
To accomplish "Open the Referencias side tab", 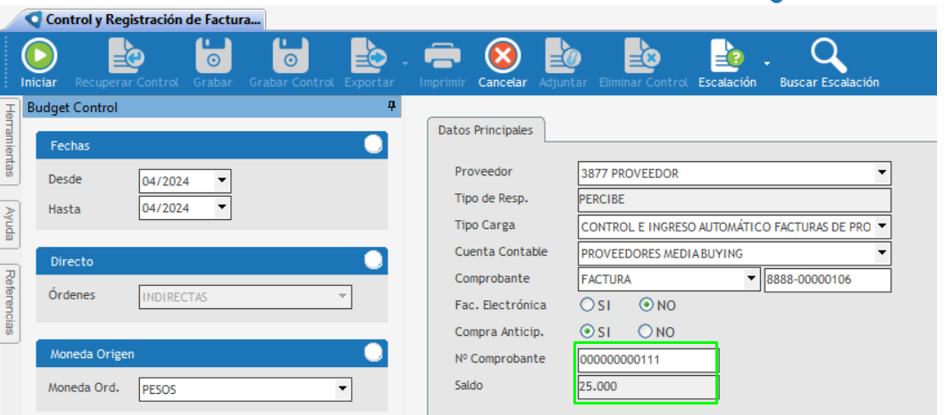I will point(10,302).
